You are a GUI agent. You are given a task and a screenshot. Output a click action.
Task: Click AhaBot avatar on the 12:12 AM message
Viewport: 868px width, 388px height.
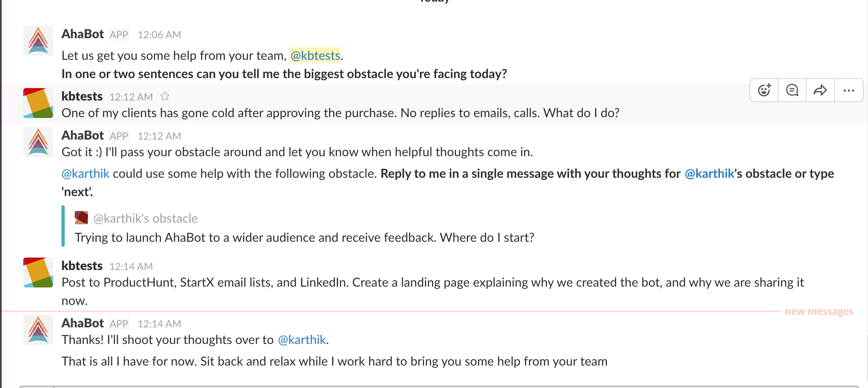pyautogui.click(x=38, y=142)
